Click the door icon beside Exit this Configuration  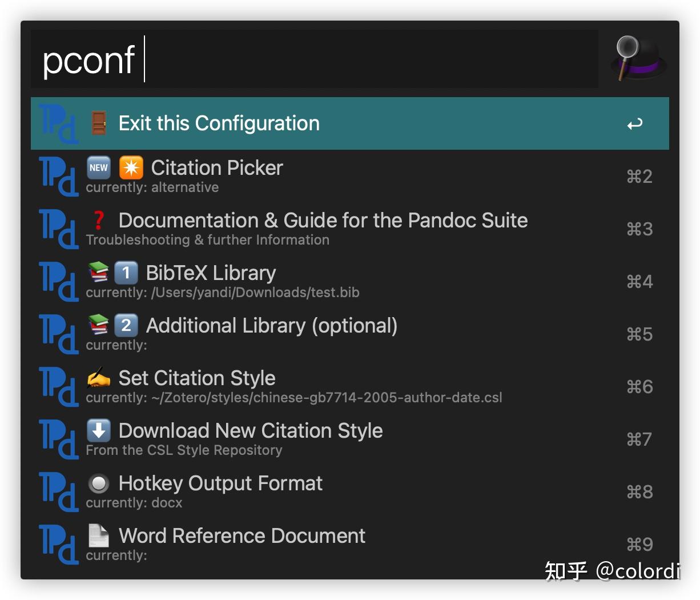point(99,123)
